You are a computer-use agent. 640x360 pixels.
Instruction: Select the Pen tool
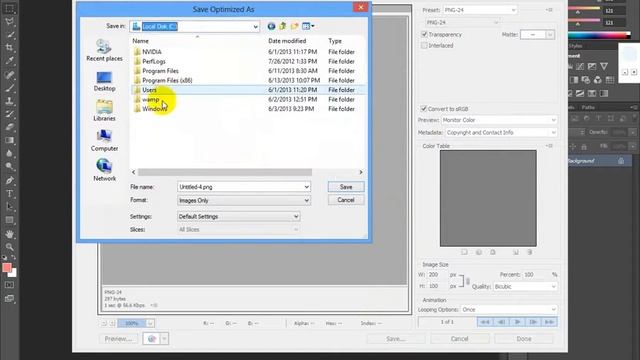click(9, 180)
